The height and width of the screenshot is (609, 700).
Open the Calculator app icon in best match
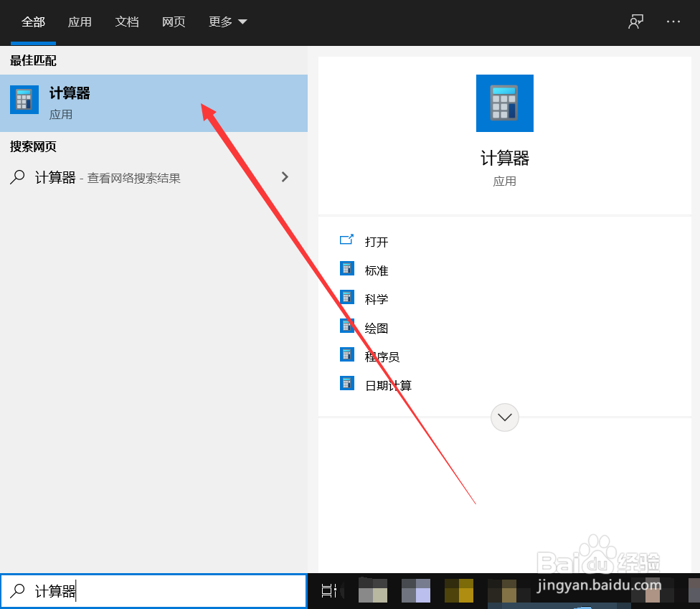point(24,99)
